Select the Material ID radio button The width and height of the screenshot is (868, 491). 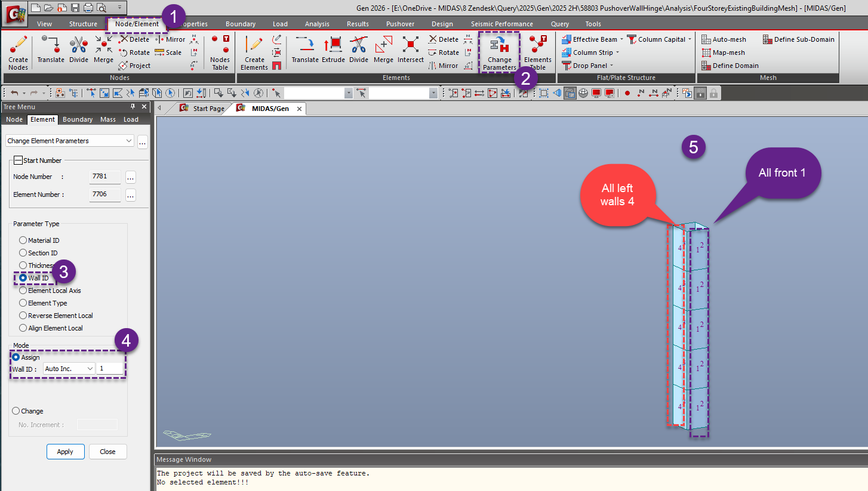pos(24,240)
